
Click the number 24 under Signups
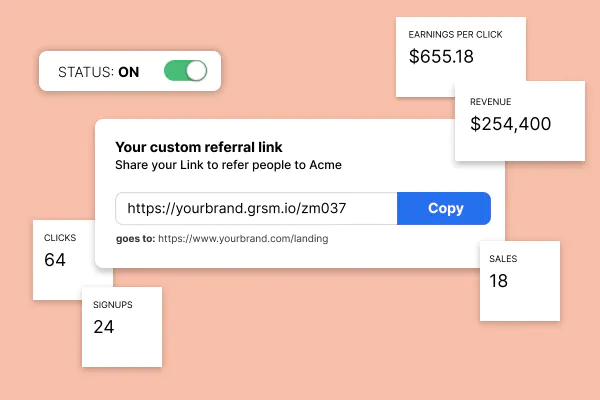coord(104,327)
